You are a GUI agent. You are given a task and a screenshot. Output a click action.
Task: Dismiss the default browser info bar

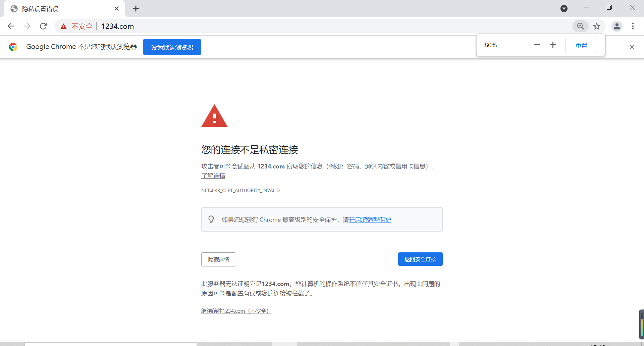[x=632, y=47]
